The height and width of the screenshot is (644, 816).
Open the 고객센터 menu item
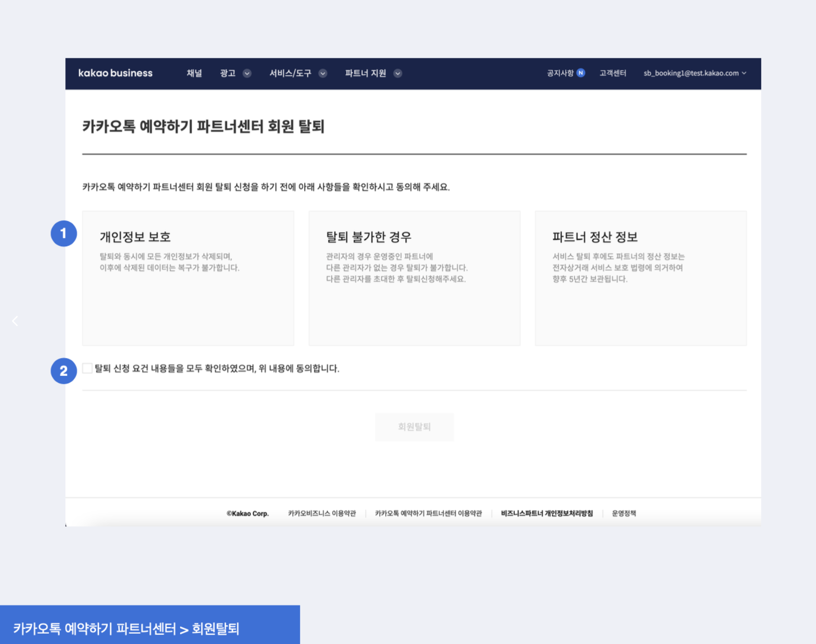click(613, 73)
